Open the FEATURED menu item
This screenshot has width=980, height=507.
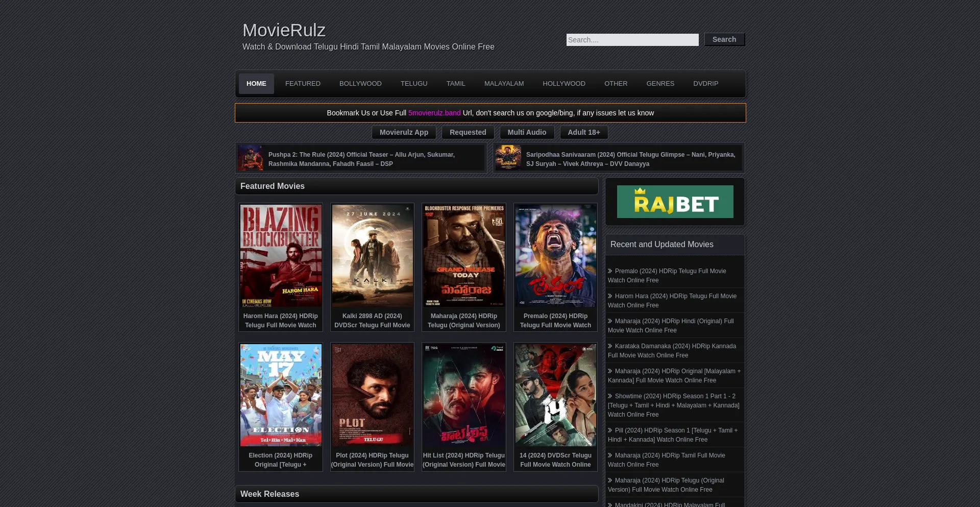click(303, 84)
